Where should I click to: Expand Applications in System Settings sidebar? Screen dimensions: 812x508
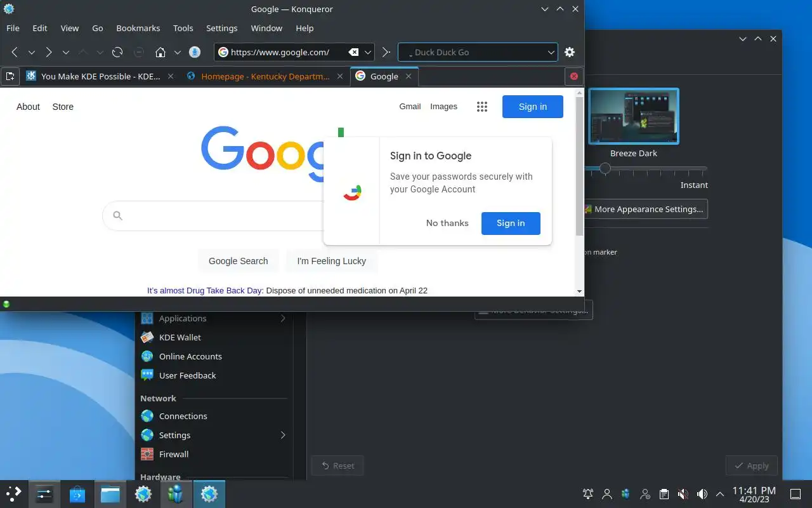click(283, 318)
